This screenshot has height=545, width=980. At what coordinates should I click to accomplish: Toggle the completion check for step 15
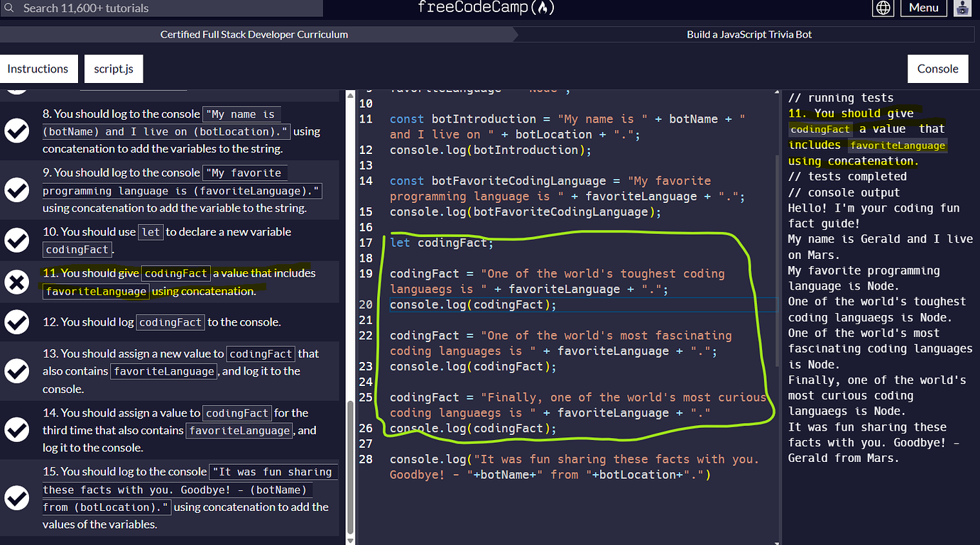point(17,497)
